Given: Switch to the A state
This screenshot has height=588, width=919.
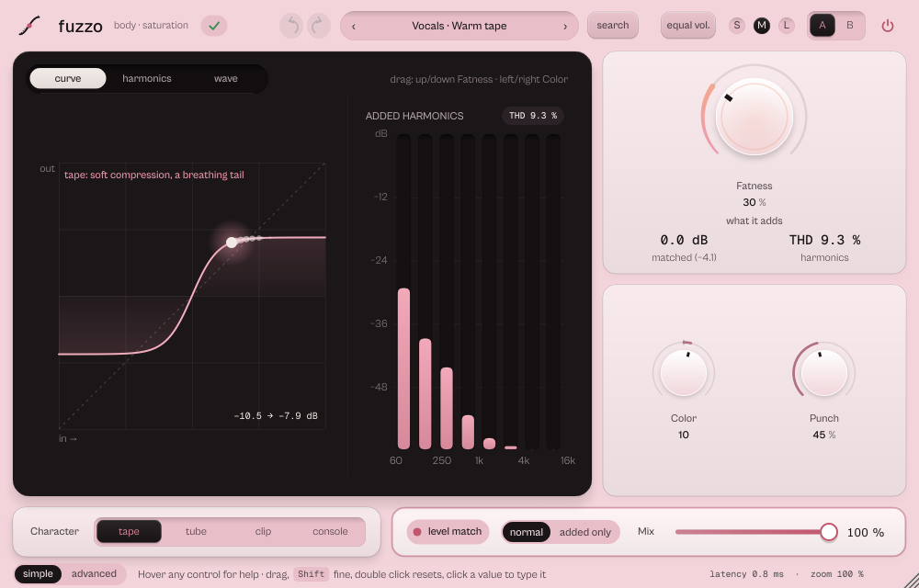Looking at the screenshot, I should pyautogui.click(x=823, y=26).
